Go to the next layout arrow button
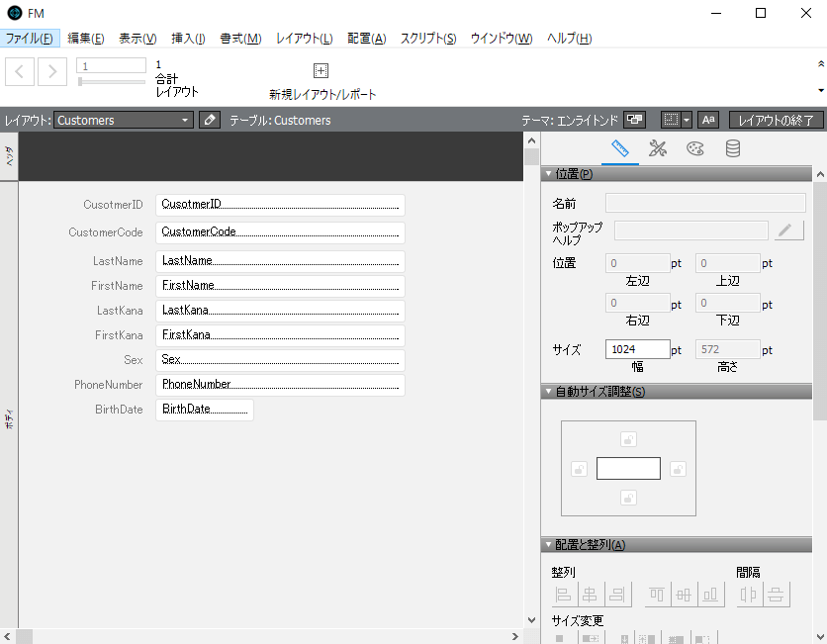This screenshot has width=827, height=644. pos(52,71)
